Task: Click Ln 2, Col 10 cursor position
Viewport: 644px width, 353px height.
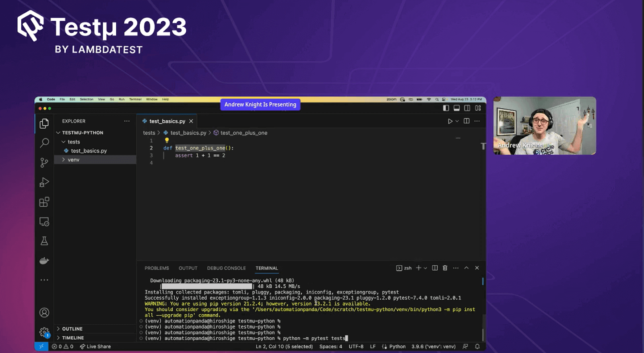Action: (284, 347)
